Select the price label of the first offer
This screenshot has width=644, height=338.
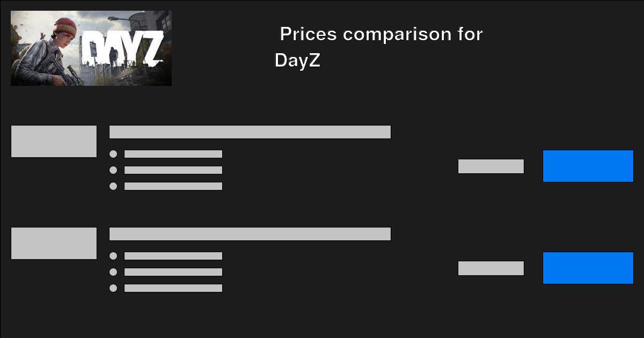[491, 166]
